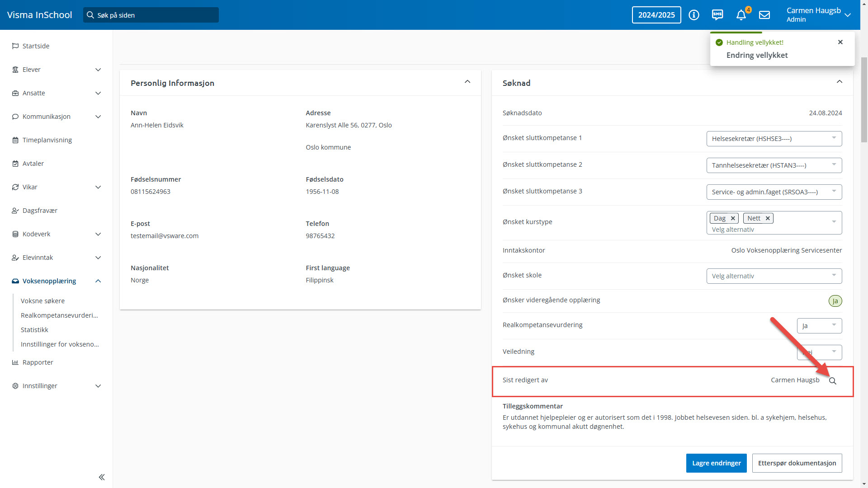Dismiss the Handling vellykket notification

(x=840, y=42)
